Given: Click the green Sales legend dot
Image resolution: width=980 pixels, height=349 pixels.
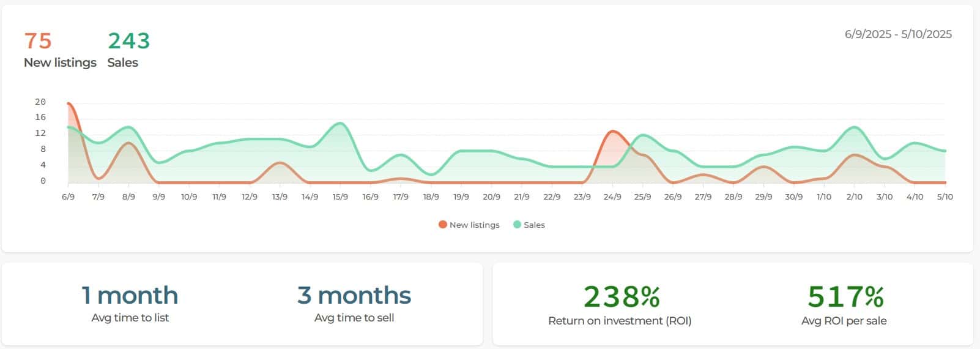Looking at the screenshot, I should [517, 224].
